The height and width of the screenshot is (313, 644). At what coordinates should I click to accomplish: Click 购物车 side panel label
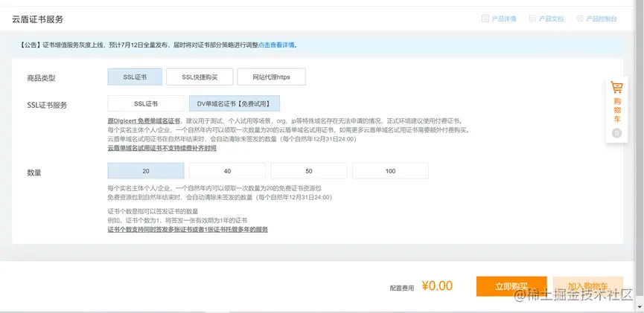(617, 110)
